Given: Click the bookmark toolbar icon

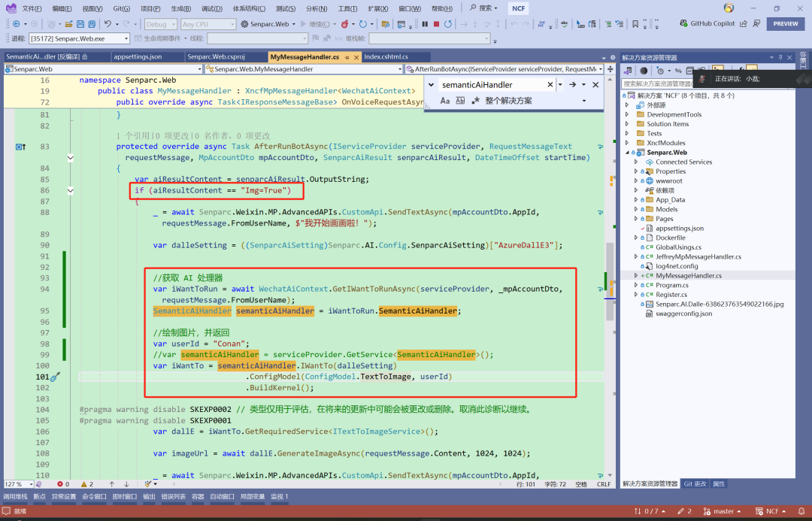Looking at the screenshot, I should click(635, 24).
